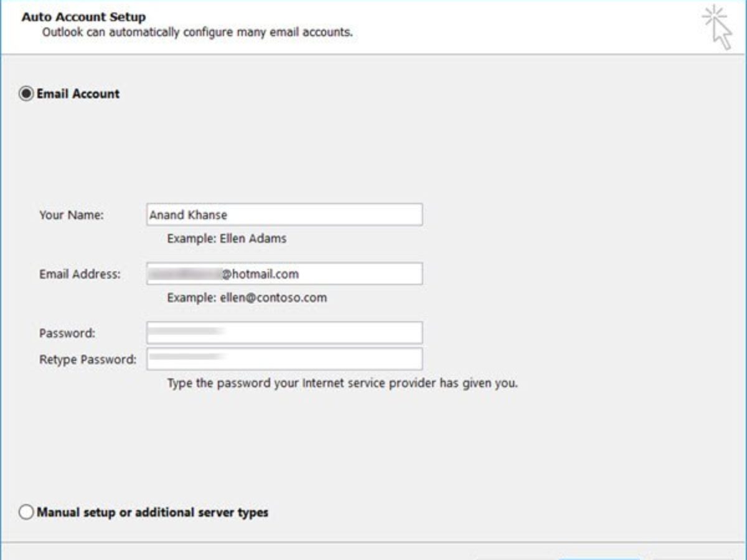The height and width of the screenshot is (560, 747).
Task: Click the "Email Account" label text
Action: (x=78, y=94)
